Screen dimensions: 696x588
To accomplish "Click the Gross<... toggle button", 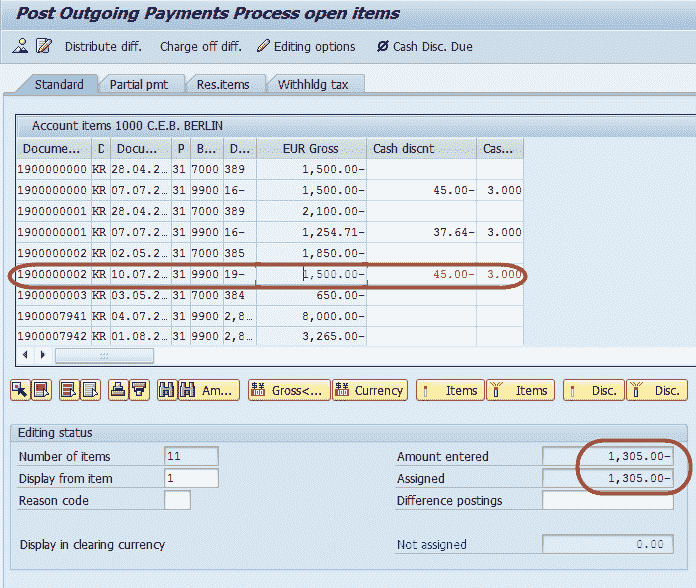I will click(x=289, y=391).
